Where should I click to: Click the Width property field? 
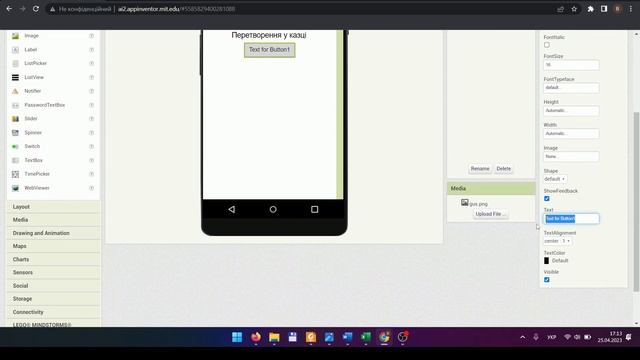[x=571, y=133]
